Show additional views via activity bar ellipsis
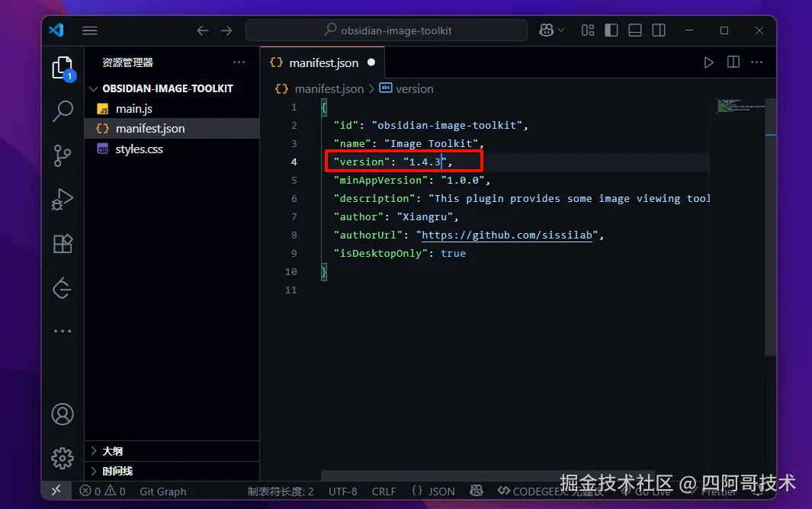 pos(63,331)
